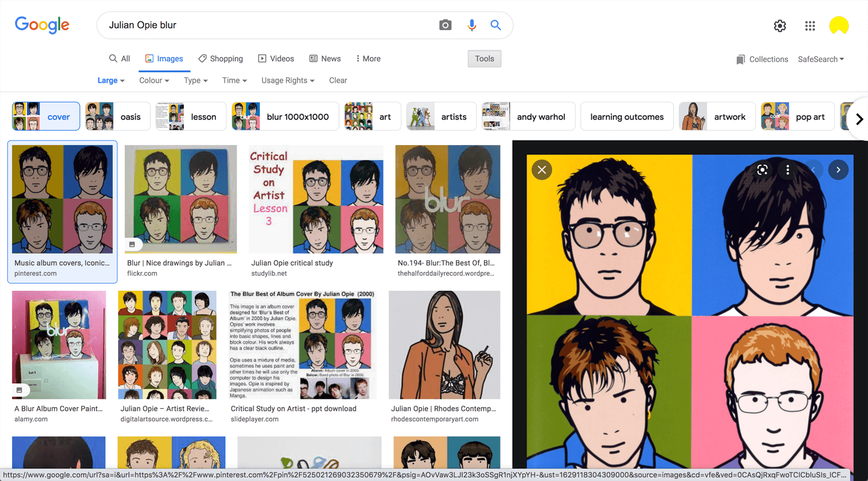Click the 'rhodescontemporaryart.com' source text
The width and height of the screenshot is (868, 481).
tap(435, 419)
